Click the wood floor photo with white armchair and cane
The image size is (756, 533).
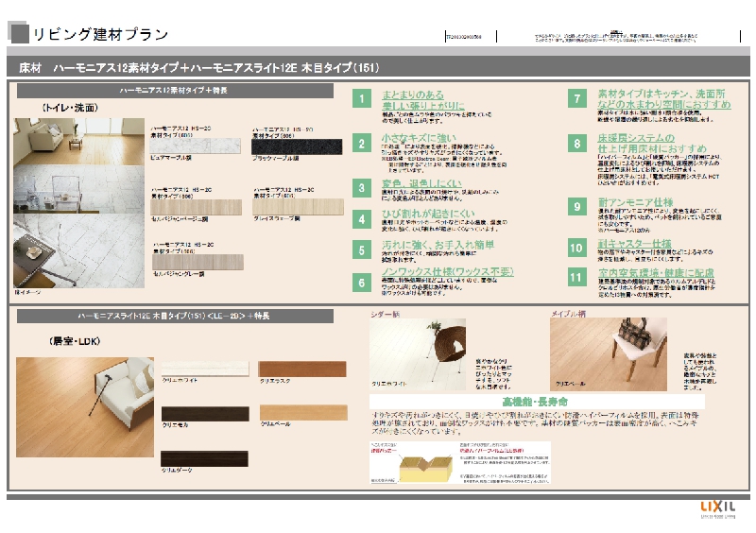pos(85,407)
